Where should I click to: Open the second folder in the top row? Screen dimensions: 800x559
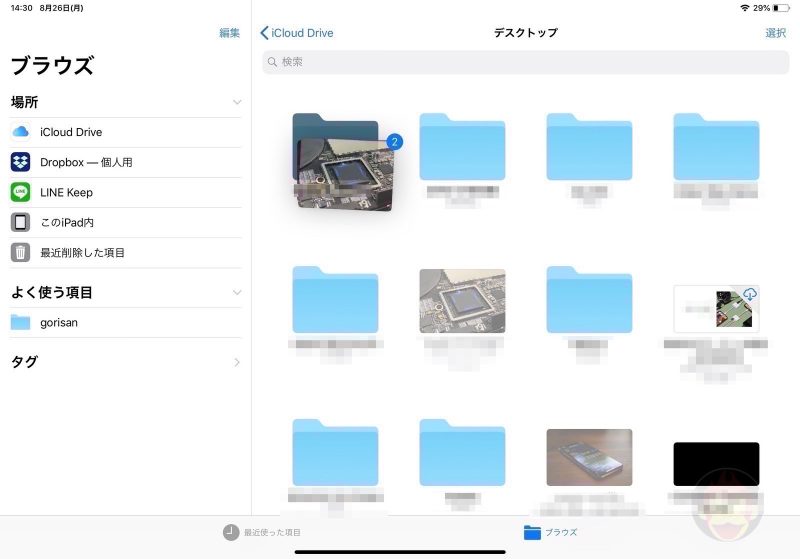(x=462, y=146)
